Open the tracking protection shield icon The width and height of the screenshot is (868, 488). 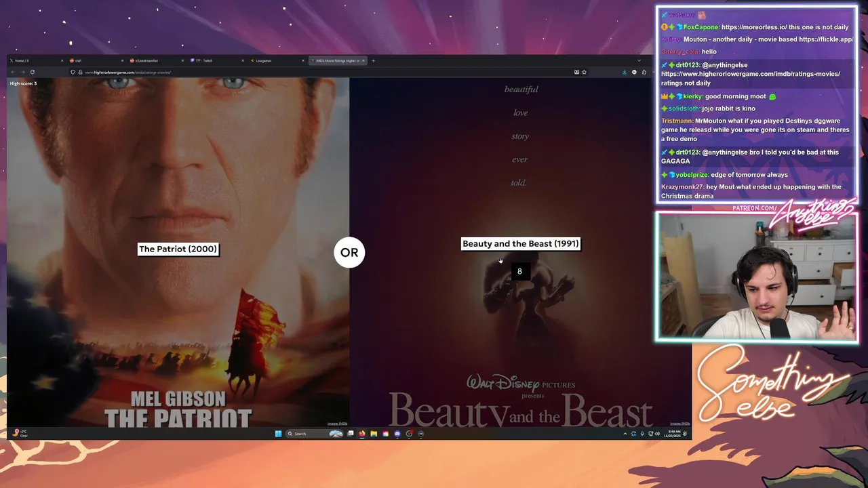pos(73,72)
